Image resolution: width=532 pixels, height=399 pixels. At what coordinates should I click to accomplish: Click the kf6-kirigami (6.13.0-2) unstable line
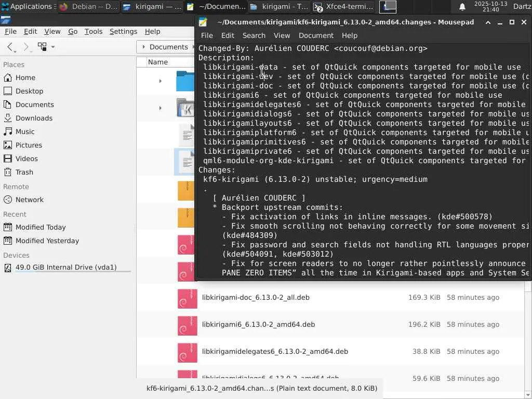[315, 179]
